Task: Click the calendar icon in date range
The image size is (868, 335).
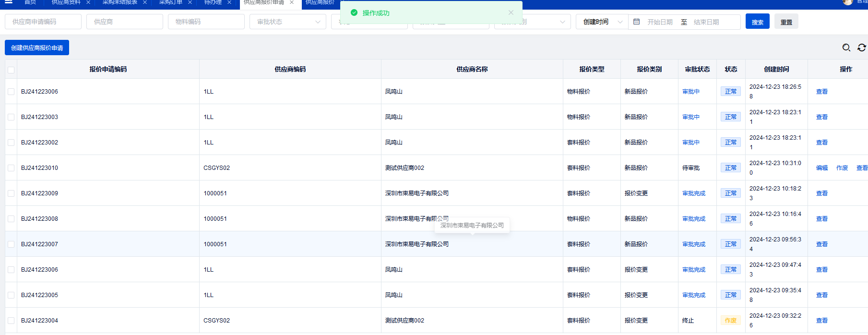Action: [636, 22]
